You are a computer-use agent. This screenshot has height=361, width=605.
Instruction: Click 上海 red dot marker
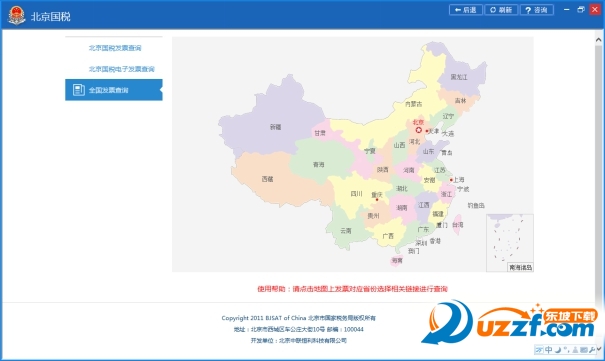coord(451,180)
